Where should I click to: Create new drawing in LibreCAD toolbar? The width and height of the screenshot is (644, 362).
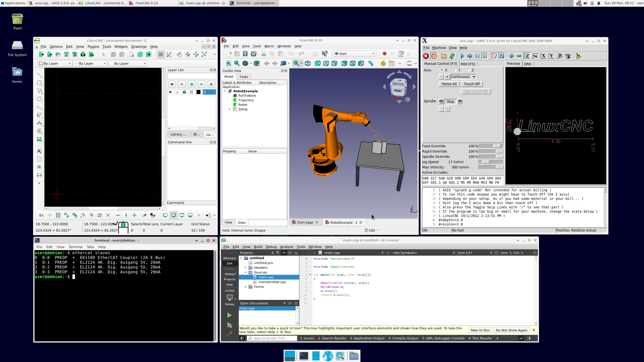(x=42, y=54)
